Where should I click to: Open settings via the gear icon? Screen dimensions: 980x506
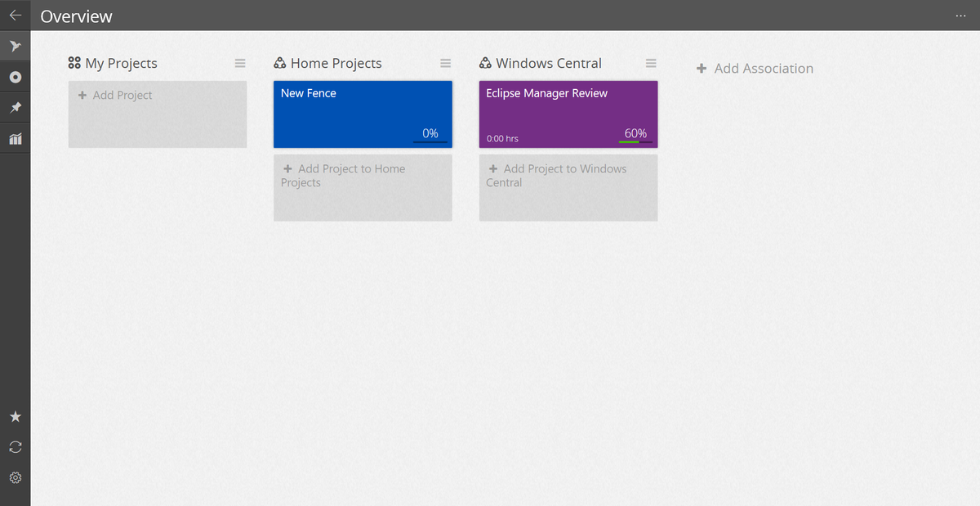(15, 477)
